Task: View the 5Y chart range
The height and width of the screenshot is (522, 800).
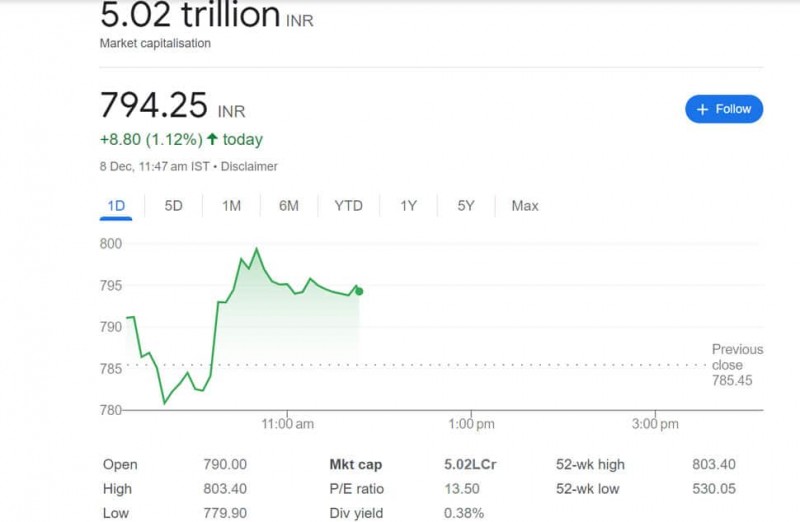Action: (466, 206)
